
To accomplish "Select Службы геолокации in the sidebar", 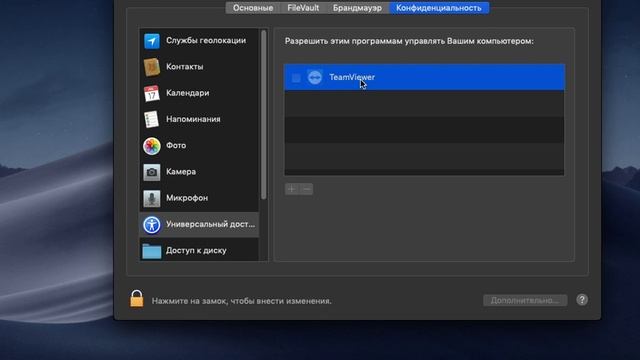I will point(199,41).
